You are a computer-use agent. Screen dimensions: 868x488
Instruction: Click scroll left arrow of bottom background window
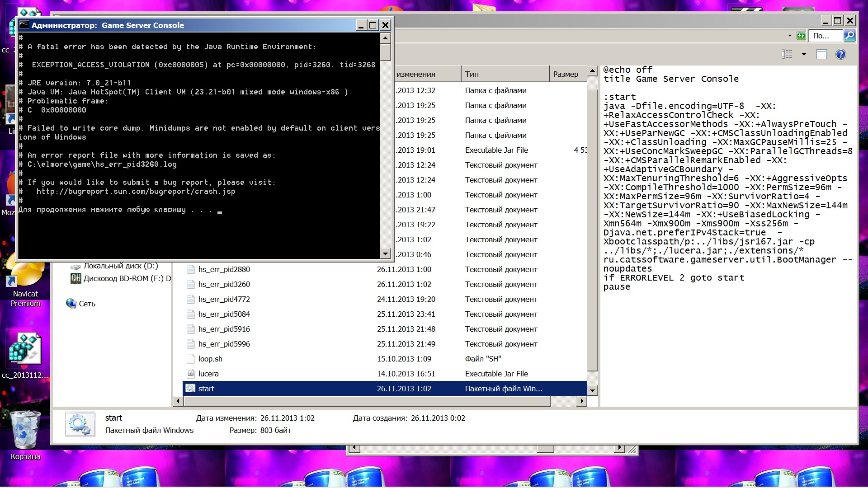click(x=354, y=448)
